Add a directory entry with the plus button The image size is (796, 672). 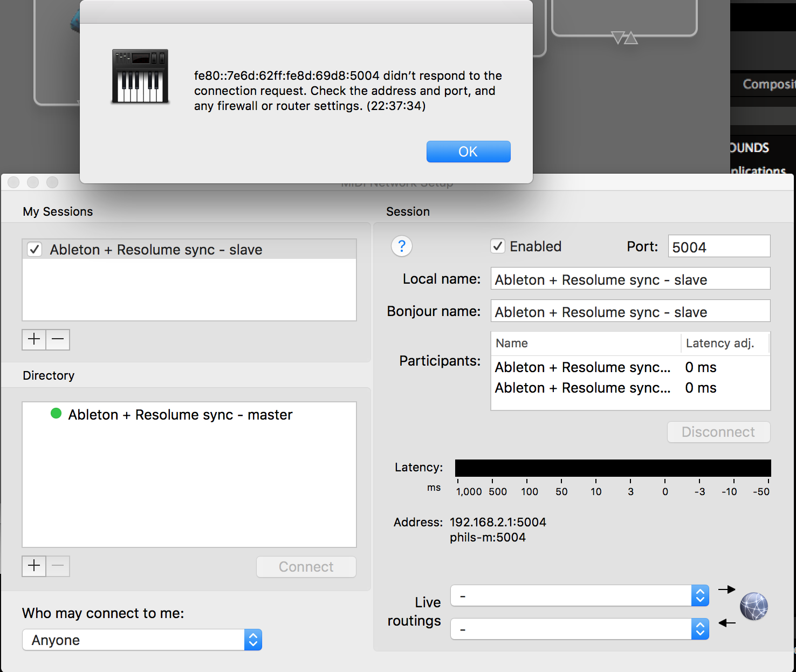coord(34,566)
